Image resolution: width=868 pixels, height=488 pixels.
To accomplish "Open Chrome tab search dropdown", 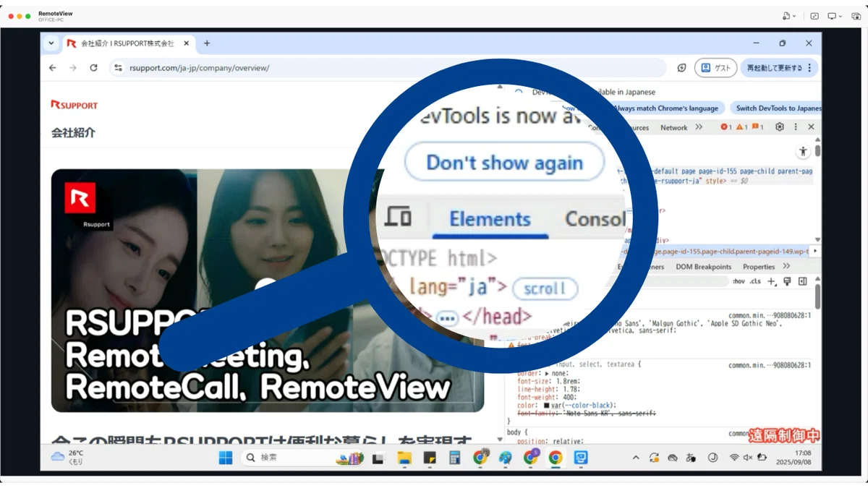I will click(51, 43).
